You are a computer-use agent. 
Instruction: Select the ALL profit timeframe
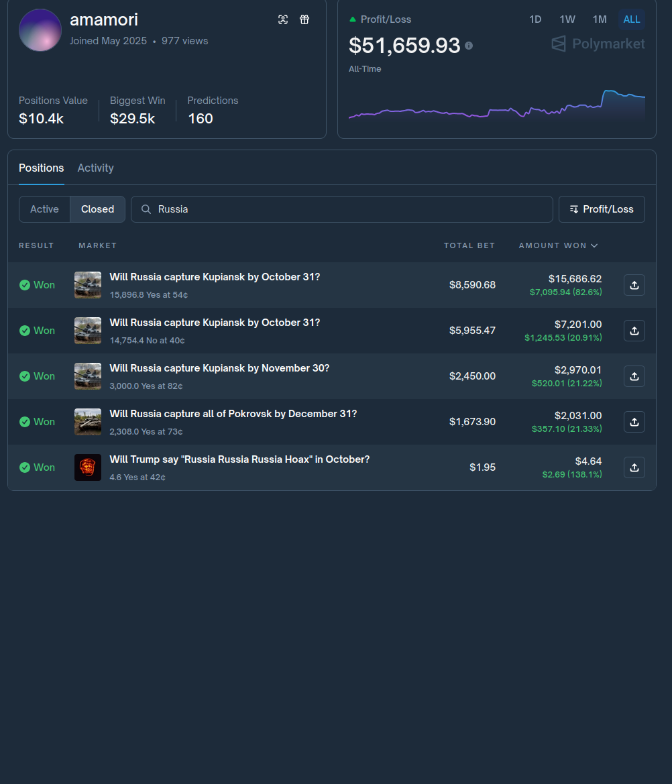632,19
